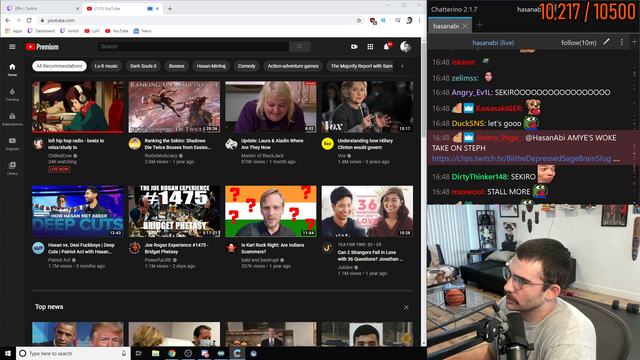Viewport: 640px width, 360px height.
Task: Select the All Recommendations chip
Action: tap(59, 66)
